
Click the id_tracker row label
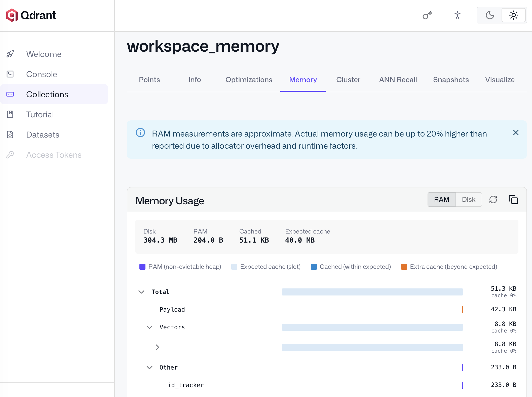[x=186, y=385]
